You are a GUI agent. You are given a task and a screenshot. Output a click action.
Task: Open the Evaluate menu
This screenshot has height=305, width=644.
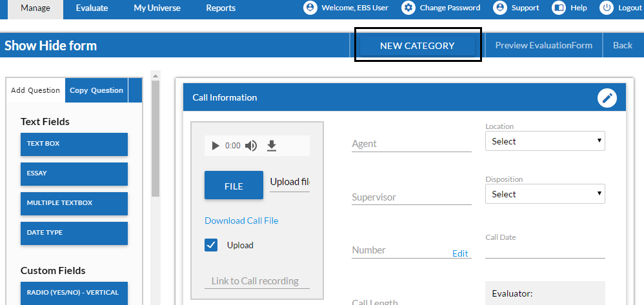(x=92, y=8)
